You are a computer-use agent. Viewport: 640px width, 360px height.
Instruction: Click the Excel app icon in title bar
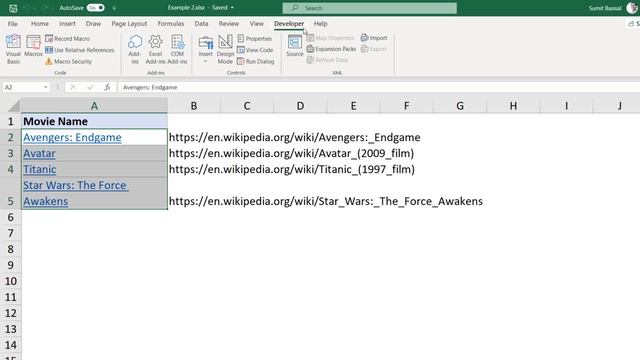point(13,8)
